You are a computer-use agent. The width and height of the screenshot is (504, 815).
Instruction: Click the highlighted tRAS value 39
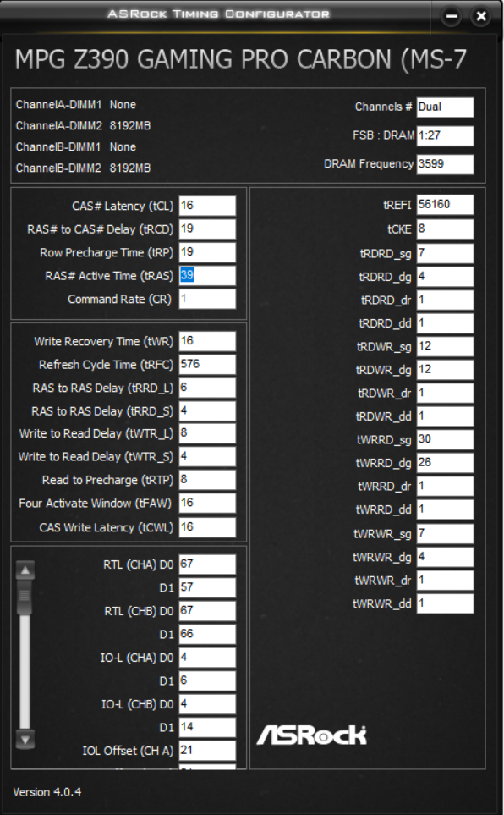(187, 274)
